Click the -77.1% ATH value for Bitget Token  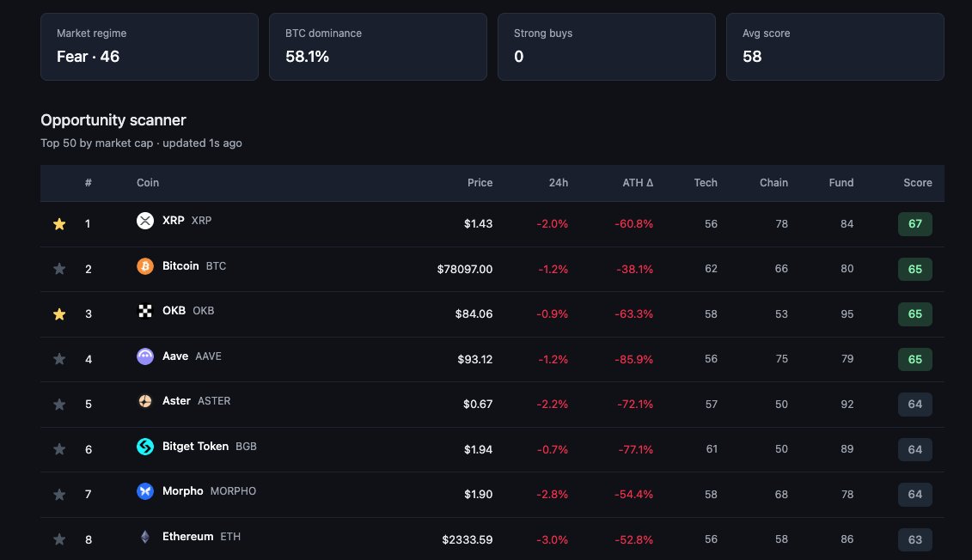635,449
